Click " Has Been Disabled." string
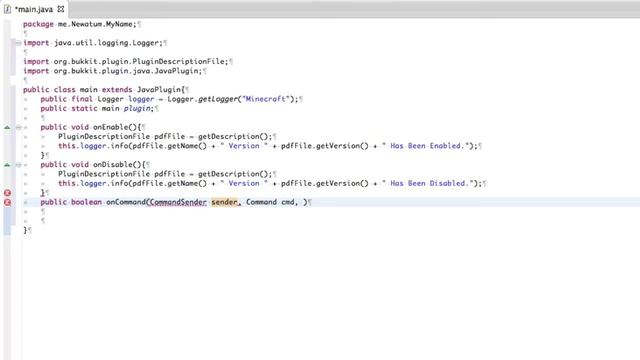The height and width of the screenshot is (360, 640). click(427, 183)
